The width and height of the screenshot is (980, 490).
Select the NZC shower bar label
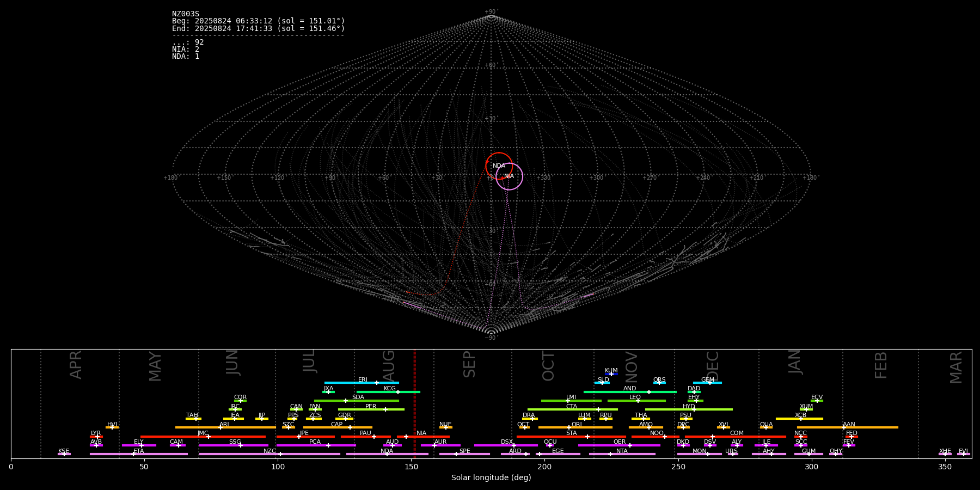(270, 451)
